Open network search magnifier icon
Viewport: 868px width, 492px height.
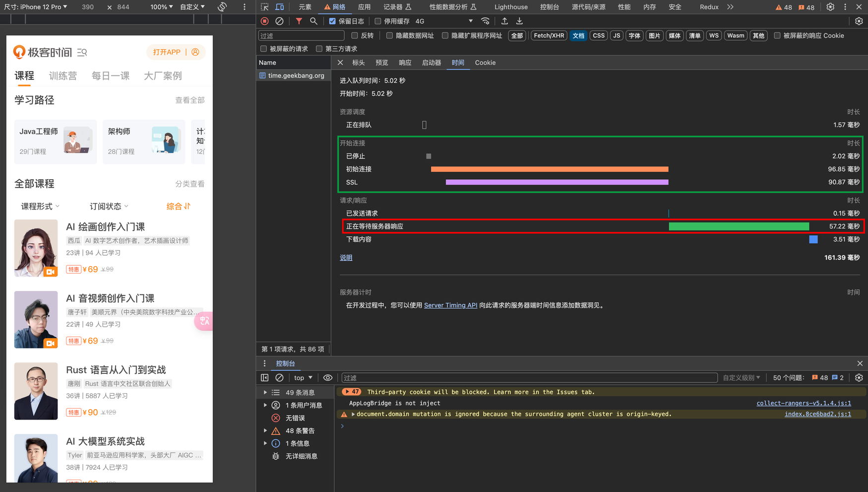tap(313, 21)
